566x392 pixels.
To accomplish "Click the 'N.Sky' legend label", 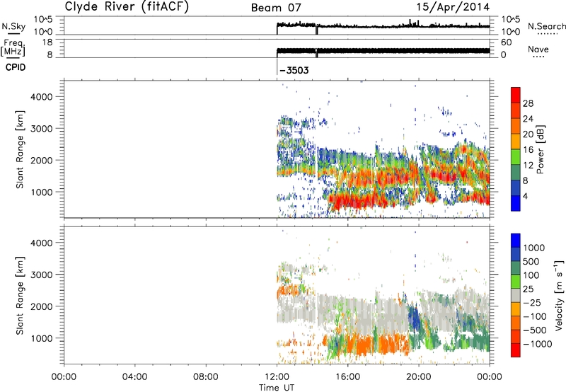I will [x=13, y=26].
